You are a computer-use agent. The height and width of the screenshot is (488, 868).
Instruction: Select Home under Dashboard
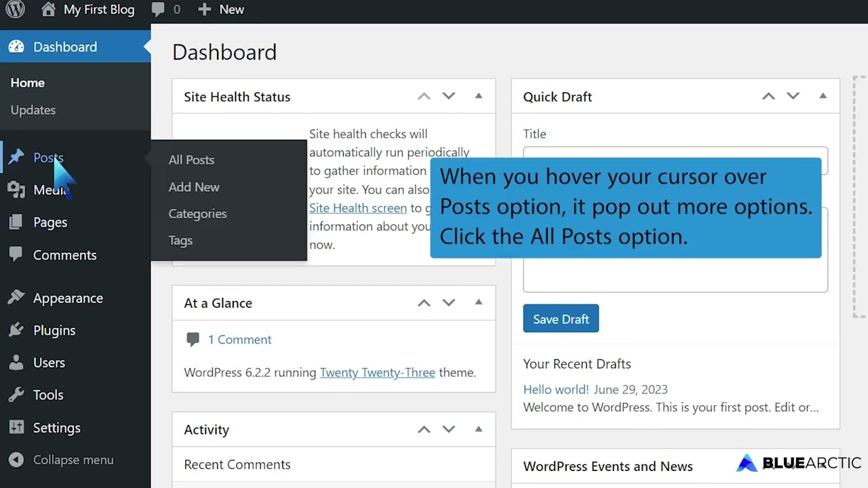(28, 83)
